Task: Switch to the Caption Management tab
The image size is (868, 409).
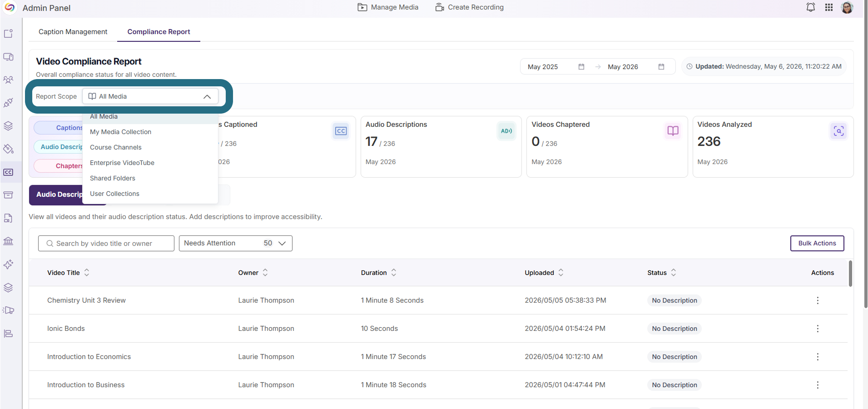Action: 73,32
